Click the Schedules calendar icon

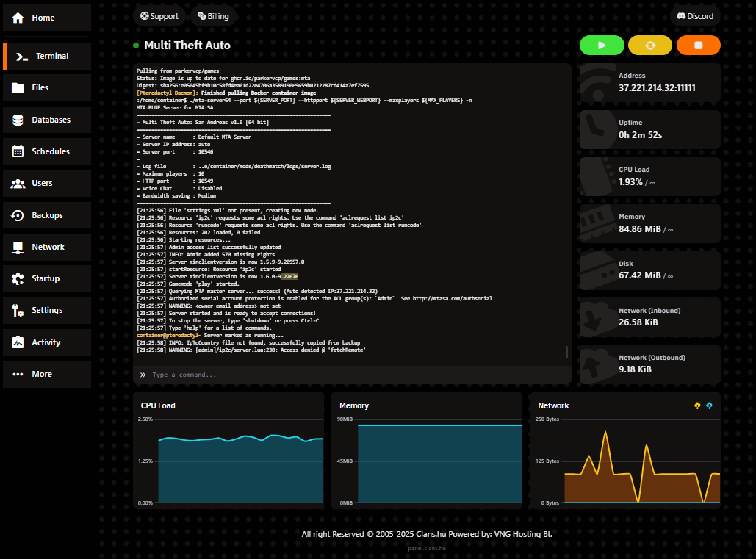[18, 151]
